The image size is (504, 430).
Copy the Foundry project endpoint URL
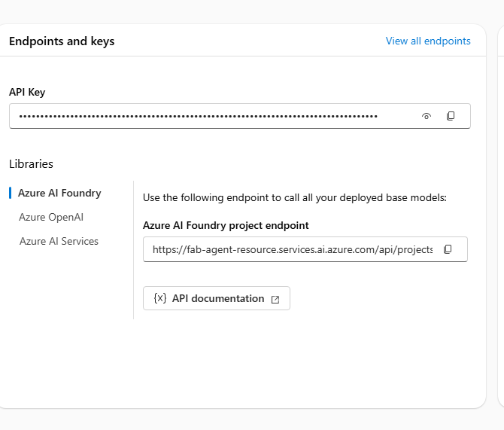pyautogui.click(x=448, y=249)
